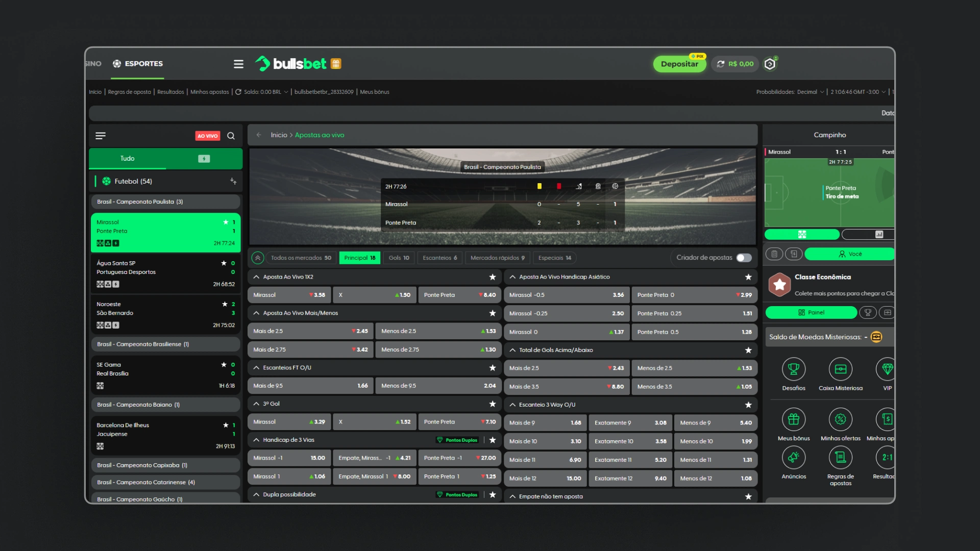This screenshot has width=980, height=551.
Task: Switch to the Escanteios market tab
Action: 439,258
